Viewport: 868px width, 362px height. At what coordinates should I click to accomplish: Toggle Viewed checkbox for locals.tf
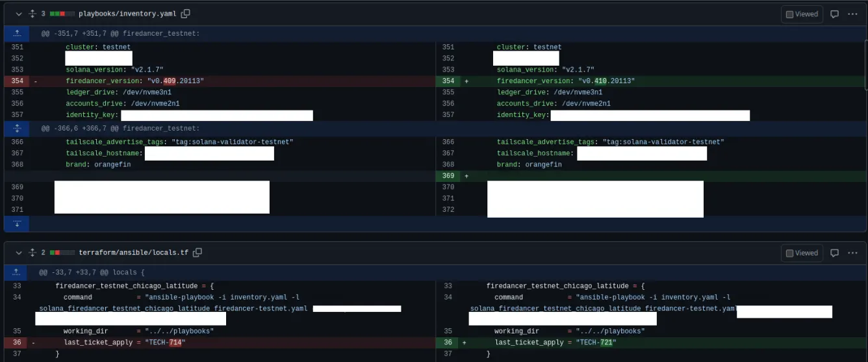802,253
